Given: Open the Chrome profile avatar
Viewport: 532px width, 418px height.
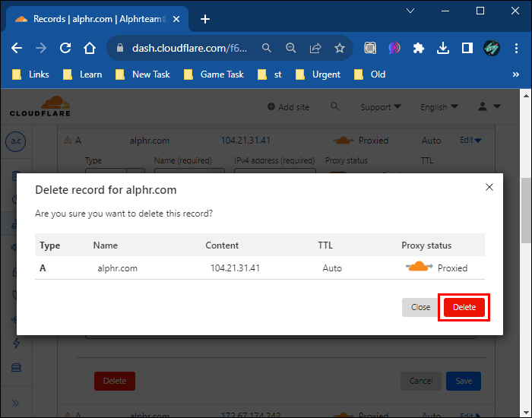Looking at the screenshot, I should pyautogui.click(x=491, y=48).
